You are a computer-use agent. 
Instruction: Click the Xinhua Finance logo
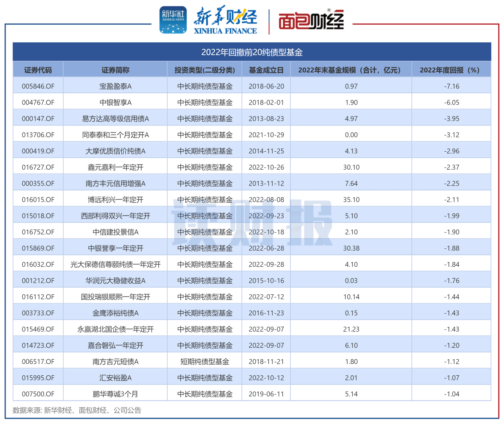pos(225,20)
